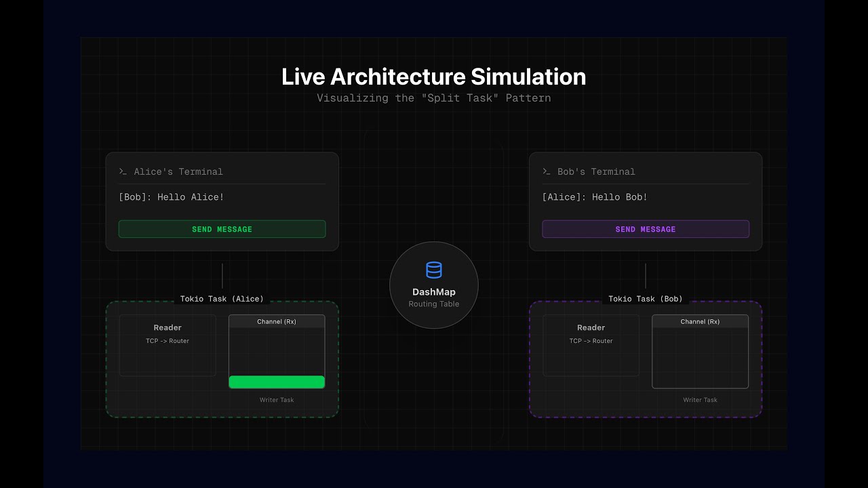Click the terminal prompt icon beside Alice's Terminal
Viewport: 868px width, 488px height.
(x=123, y=172)
